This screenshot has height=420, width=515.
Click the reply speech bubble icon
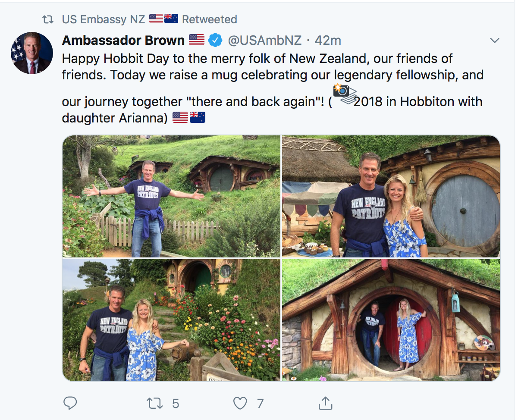[x=70, y=403]
